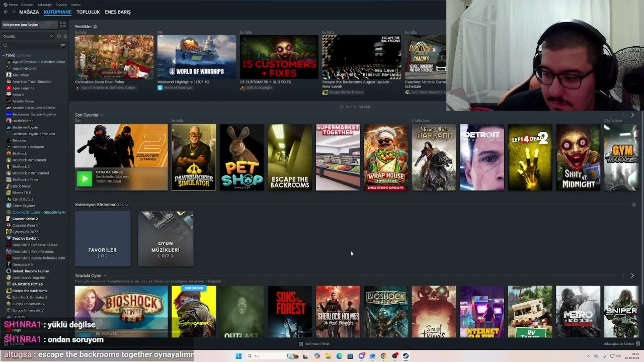Select EA SPORTS FC 26 in sidebar
Image resolution: width=644 pixels, height=362 pixels.
pos(27,284)
